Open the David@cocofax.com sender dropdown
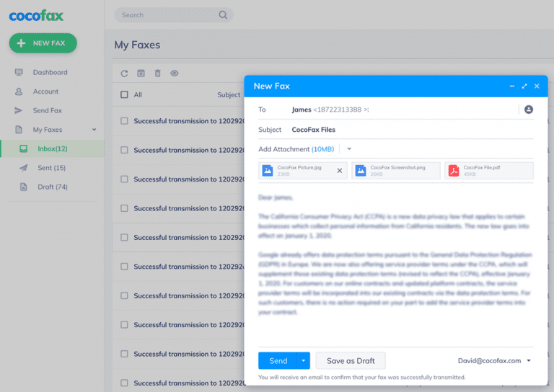 (x=494, y=360)
